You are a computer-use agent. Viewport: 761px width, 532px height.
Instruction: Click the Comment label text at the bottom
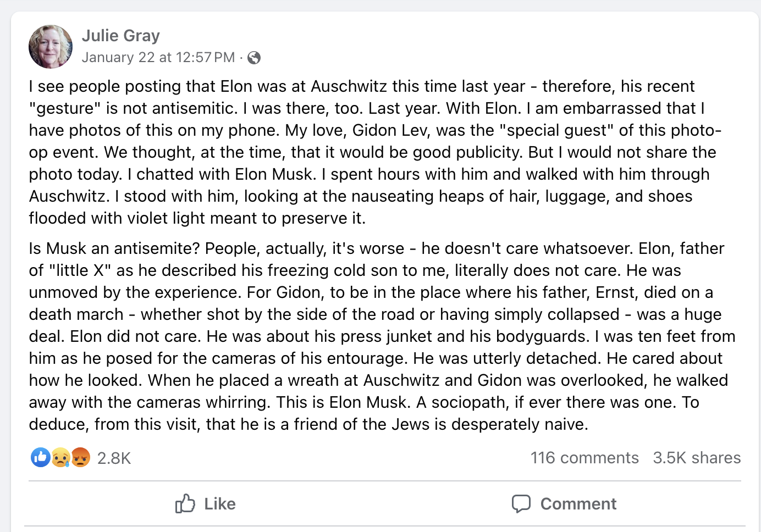tap(578, 503)
